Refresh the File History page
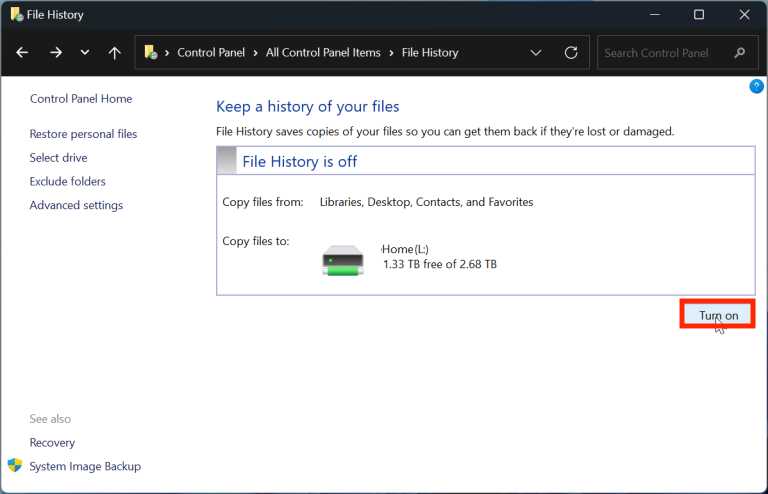 coord(571,52)
